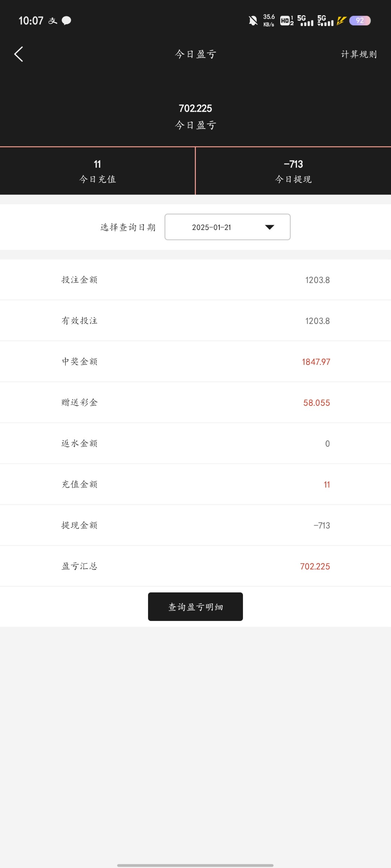Open the 计算规则 rules link
Viewport: 391px width, 868px height.
tap(359, 54)
